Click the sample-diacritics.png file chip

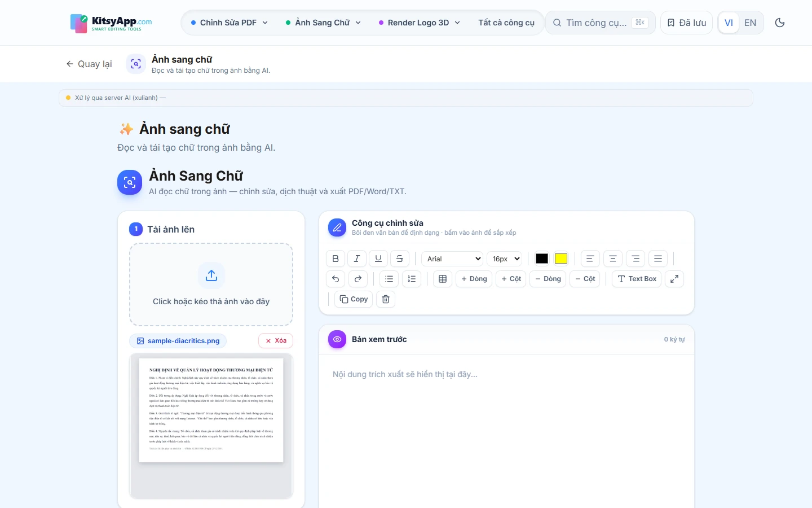(178, 341)
